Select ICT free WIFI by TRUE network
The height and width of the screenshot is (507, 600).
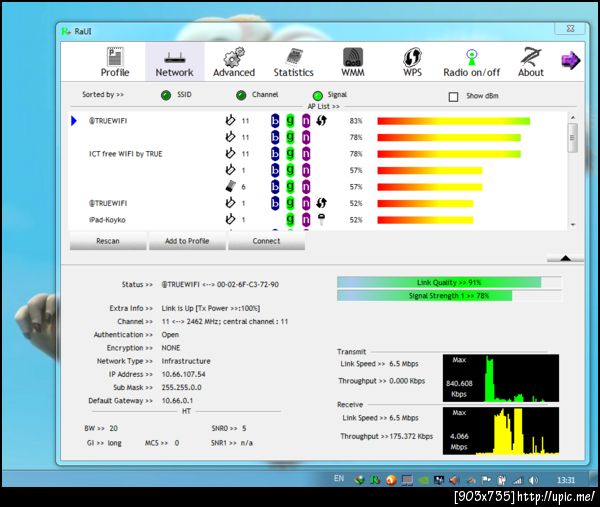click(318, 154)
